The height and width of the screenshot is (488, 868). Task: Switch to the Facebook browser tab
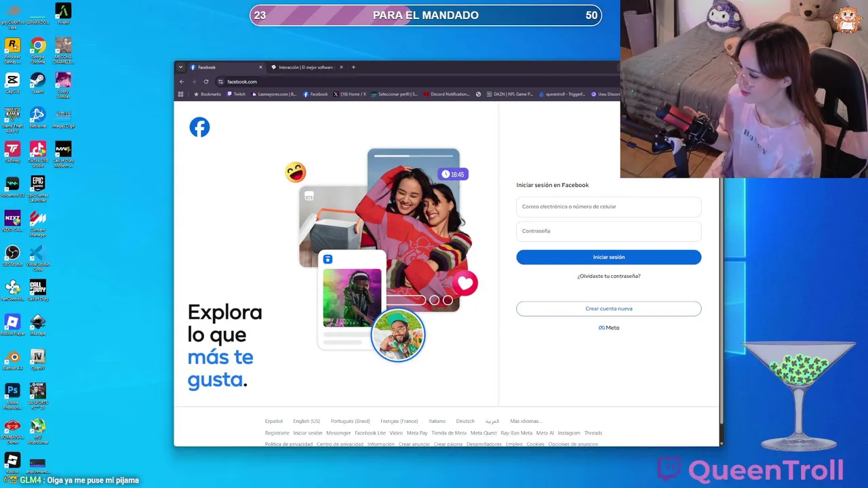tap(226, 67)
